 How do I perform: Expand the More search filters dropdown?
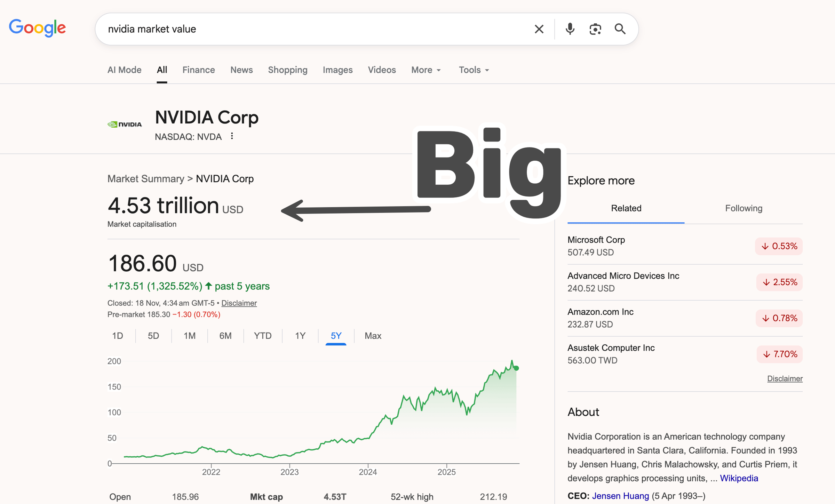click(x=426, y=70)
